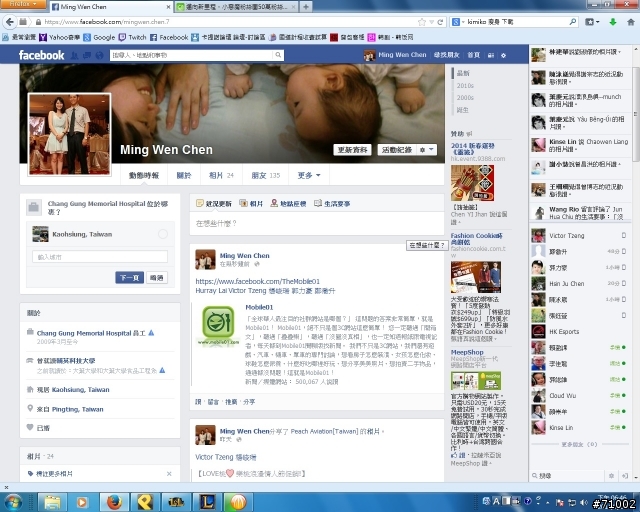Open Windows Start button
Image resolution: width=640 pixels, height=512 pixels.
13,502
